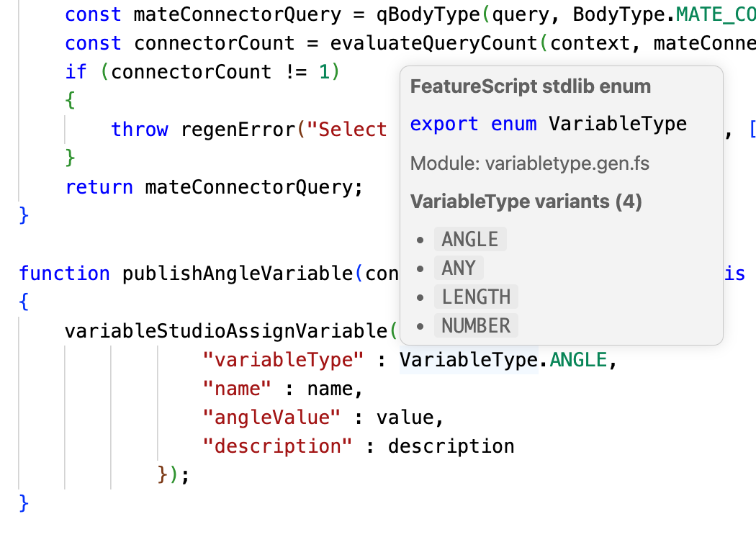Click the 'VariableType variants (4)' heading

pos(526,202)
